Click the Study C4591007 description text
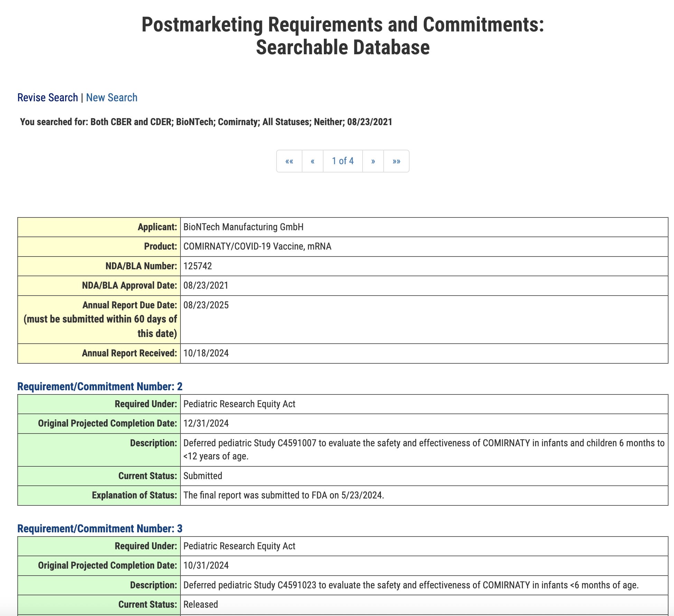Image resolution: width=674 pixels, height=616 pixels. tap(424, 450)
